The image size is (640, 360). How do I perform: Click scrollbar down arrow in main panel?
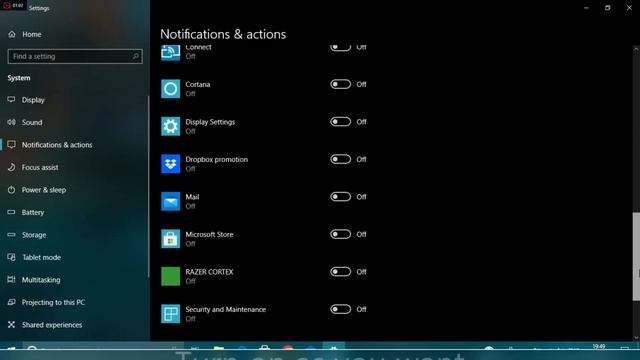(636, 338)
